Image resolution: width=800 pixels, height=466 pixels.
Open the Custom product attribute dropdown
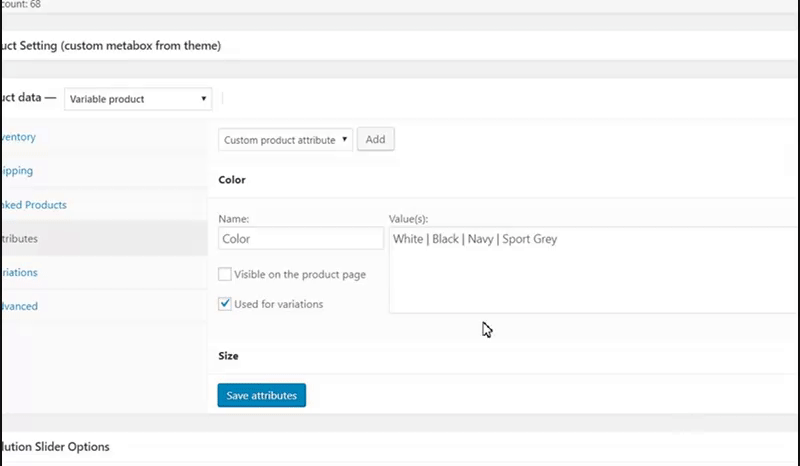tap(285, 140)
